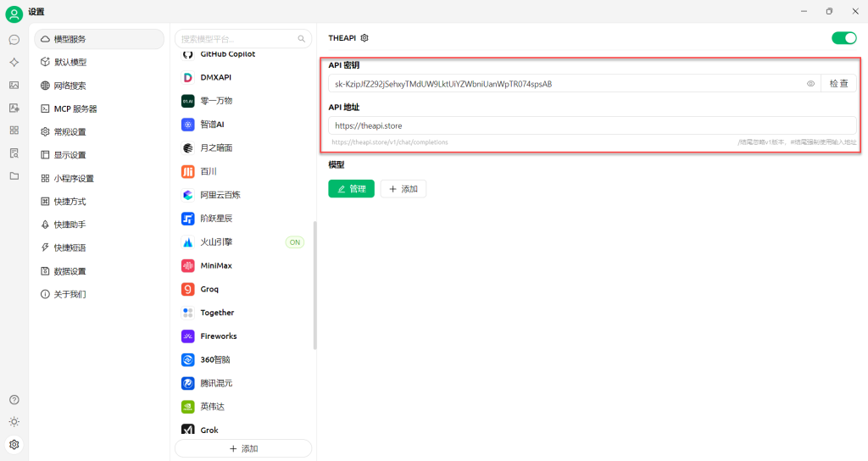The image size is (868, 461).
Task: Click the settings gear sidebar icon
Action: click(x=14, y=444)
